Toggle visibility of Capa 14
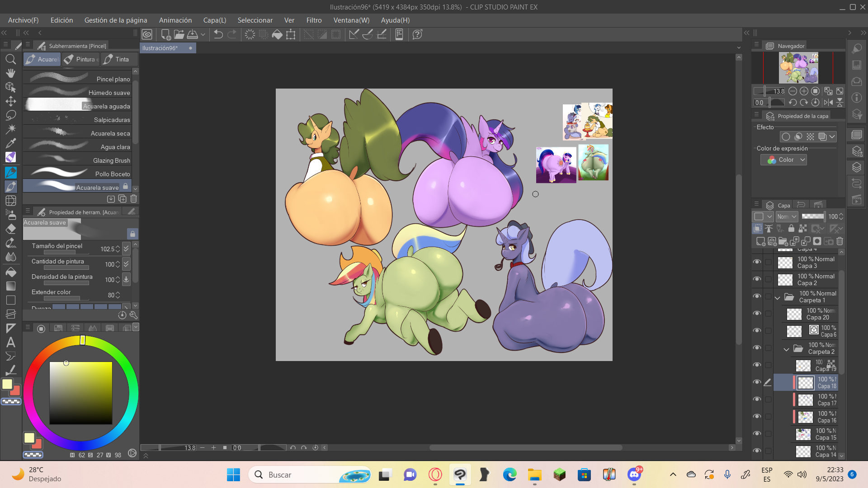 (757, 451)
